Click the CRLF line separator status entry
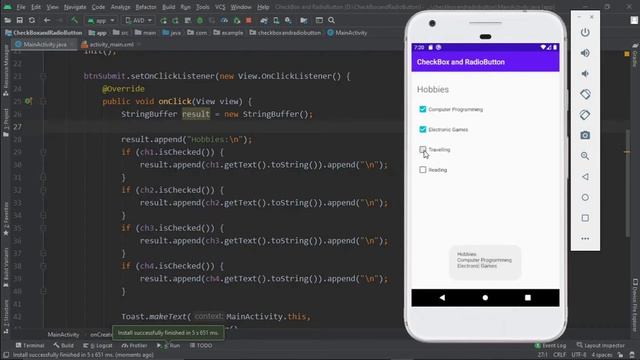The height and width of the screenshot is (360, 640). pos(559,355)
